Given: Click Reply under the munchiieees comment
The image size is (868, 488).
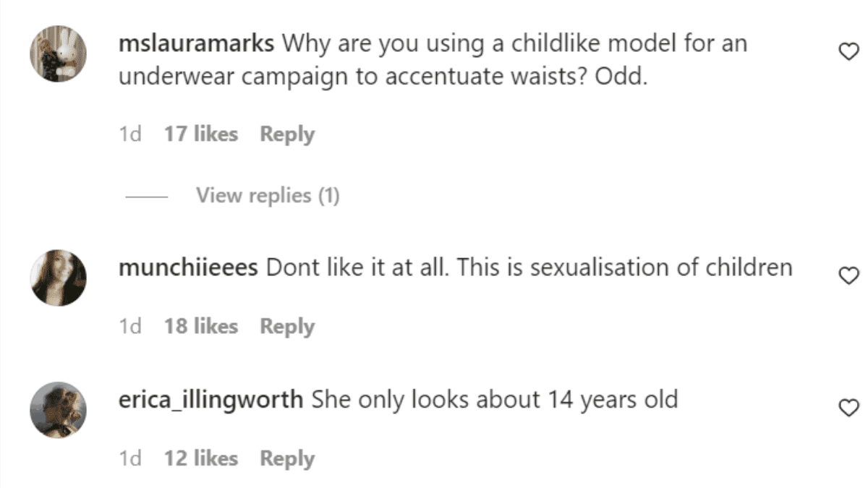Looking at the screenshot, I should click(x=287, y=327).
